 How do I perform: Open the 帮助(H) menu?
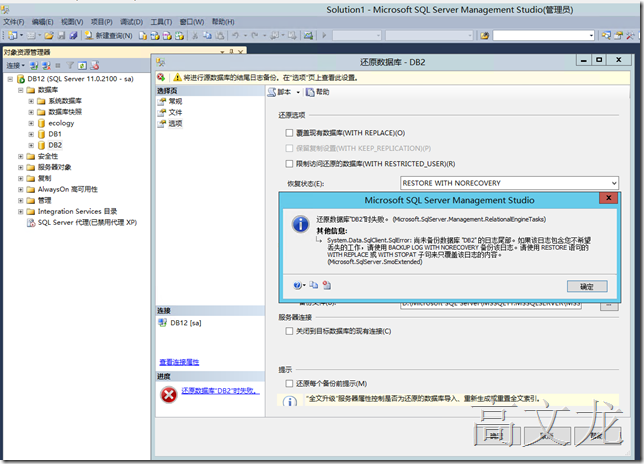tap(223, 22)
